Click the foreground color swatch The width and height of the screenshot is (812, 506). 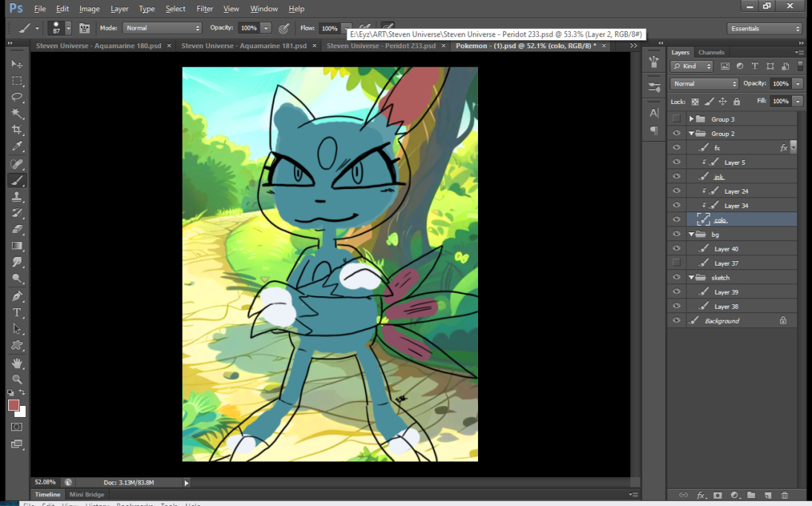point(13,405)
